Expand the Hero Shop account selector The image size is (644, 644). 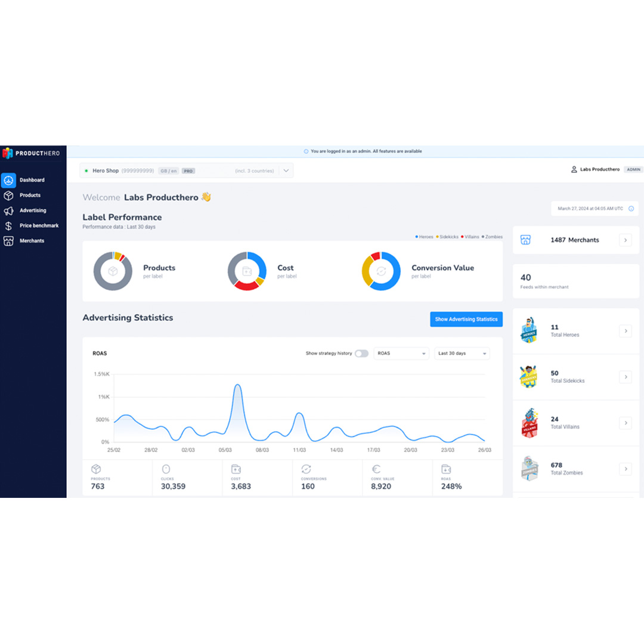[286, 171]
